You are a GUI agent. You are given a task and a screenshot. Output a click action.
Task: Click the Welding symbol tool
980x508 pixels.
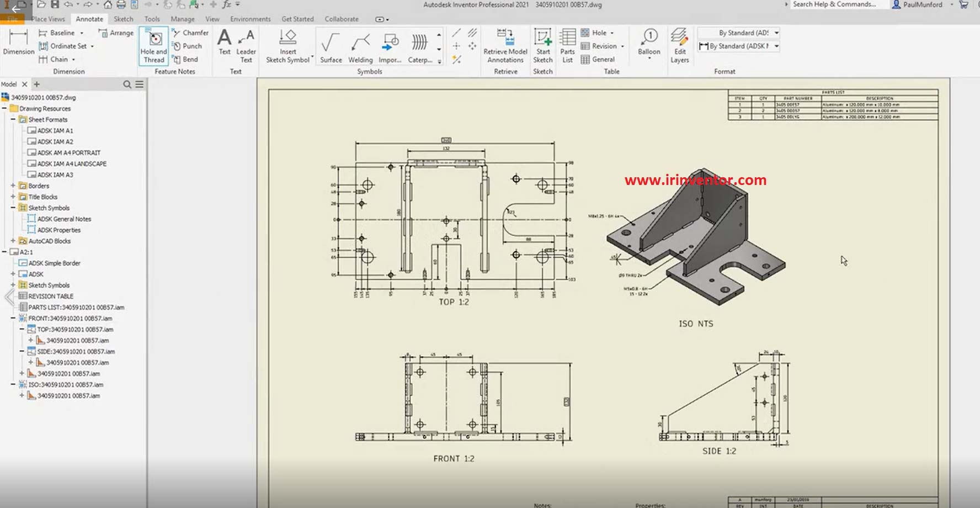coord(360,47)
